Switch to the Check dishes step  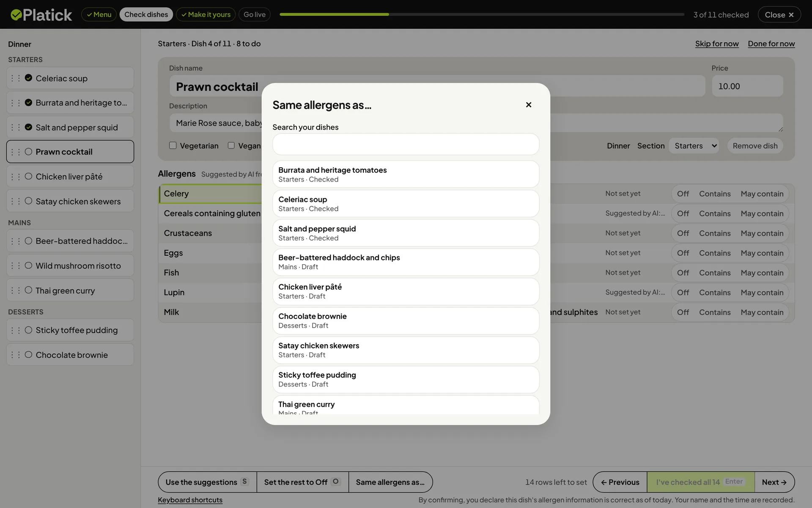tap(146, 14)
